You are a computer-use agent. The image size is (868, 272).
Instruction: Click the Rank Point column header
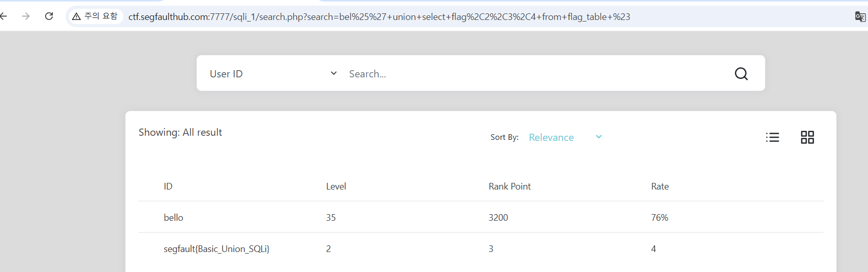[x=509, y=186]
